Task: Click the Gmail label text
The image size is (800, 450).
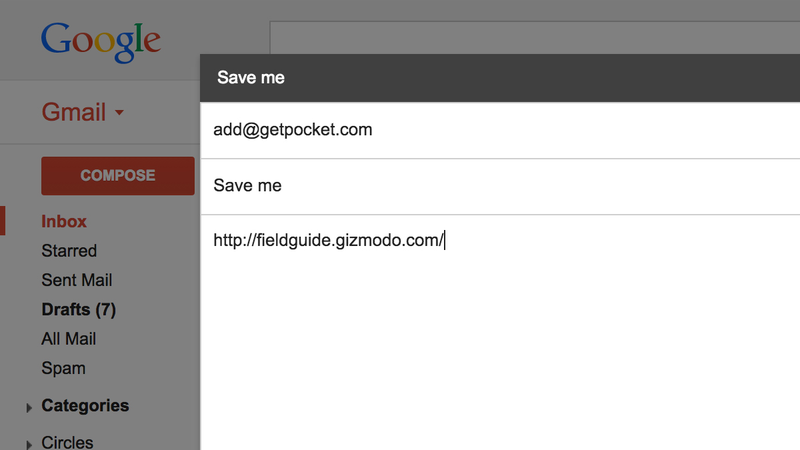Action: [x=73, y=112]
